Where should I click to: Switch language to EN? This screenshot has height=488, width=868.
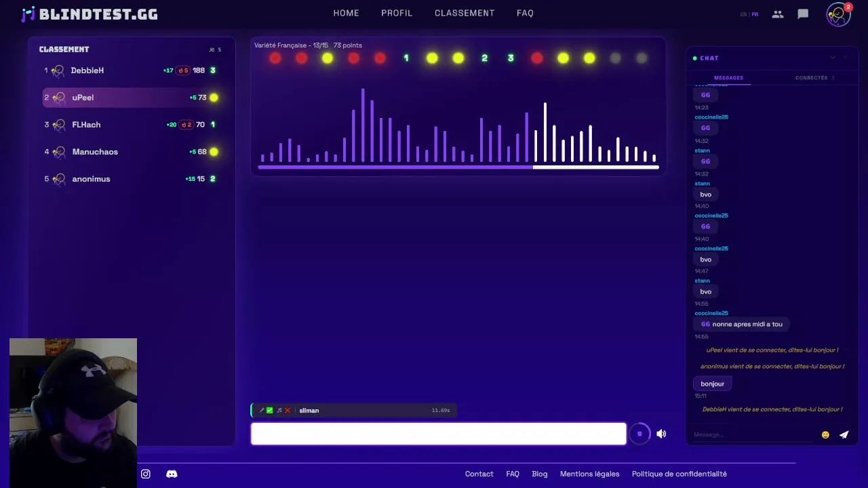743,14
